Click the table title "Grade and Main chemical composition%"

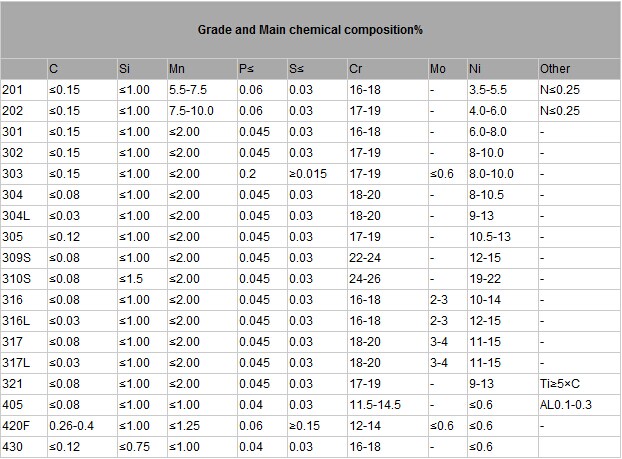point(310,30)
